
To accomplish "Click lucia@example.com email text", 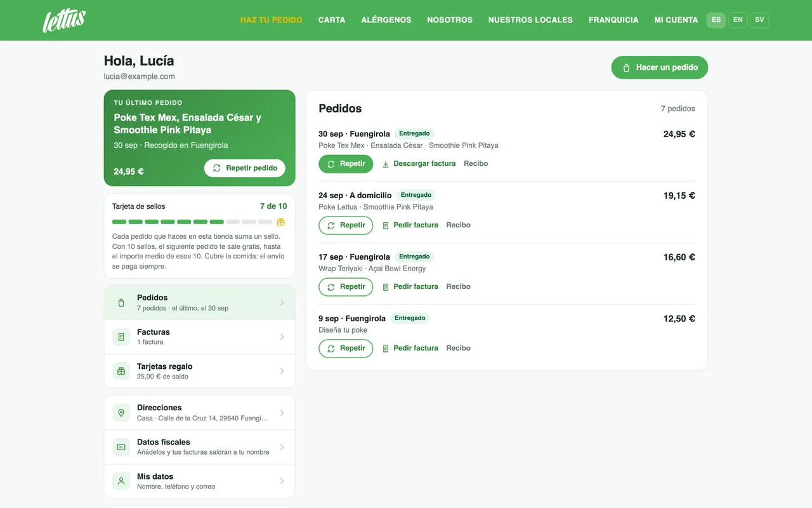I will pyautogui.click(x=140, y=76).
